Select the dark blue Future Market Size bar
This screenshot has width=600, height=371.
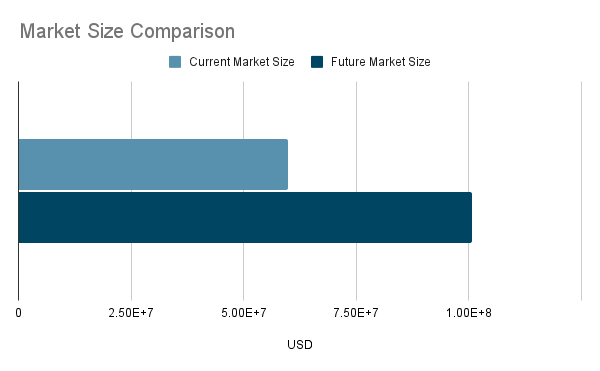coord(245,217)
